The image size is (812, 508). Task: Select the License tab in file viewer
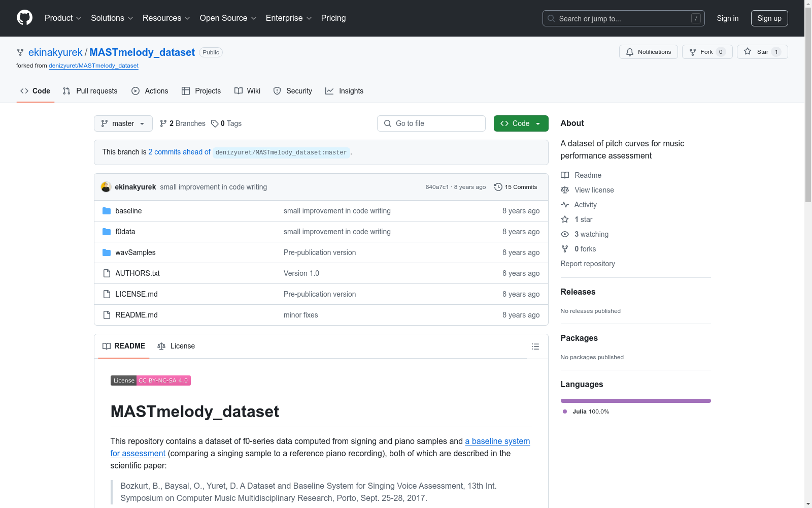pyautogui.click(x=176, y=346)
